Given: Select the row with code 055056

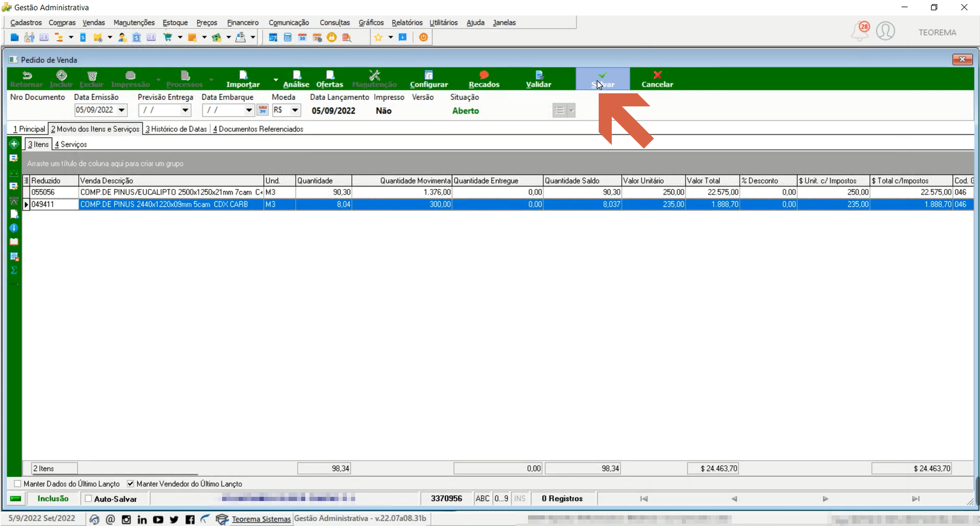Looking at the screenshot, I should 497,193.
